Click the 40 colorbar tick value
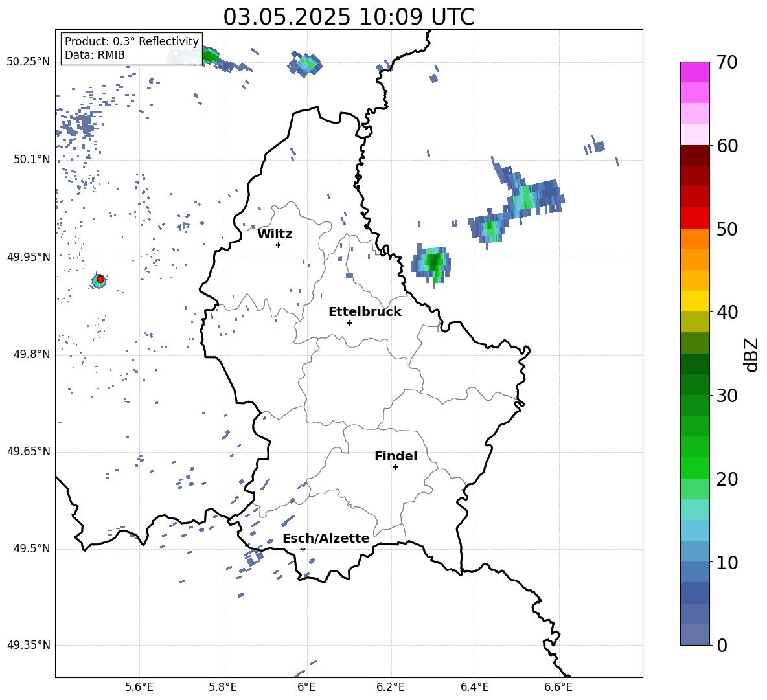The image size is (767, 700). click(x=727, y=312)
